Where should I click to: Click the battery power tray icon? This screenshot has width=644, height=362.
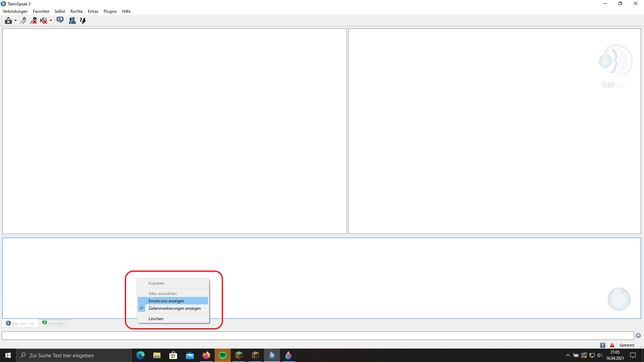576,355
